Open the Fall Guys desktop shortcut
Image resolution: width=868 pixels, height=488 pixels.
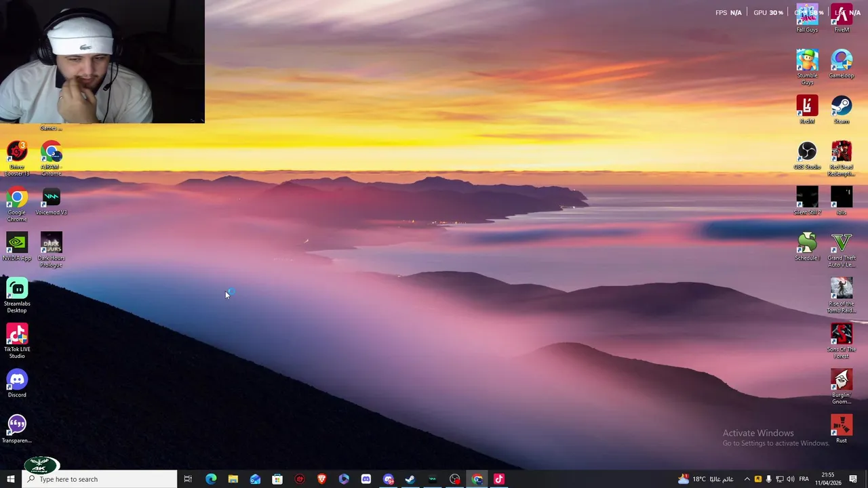(807, 19)
